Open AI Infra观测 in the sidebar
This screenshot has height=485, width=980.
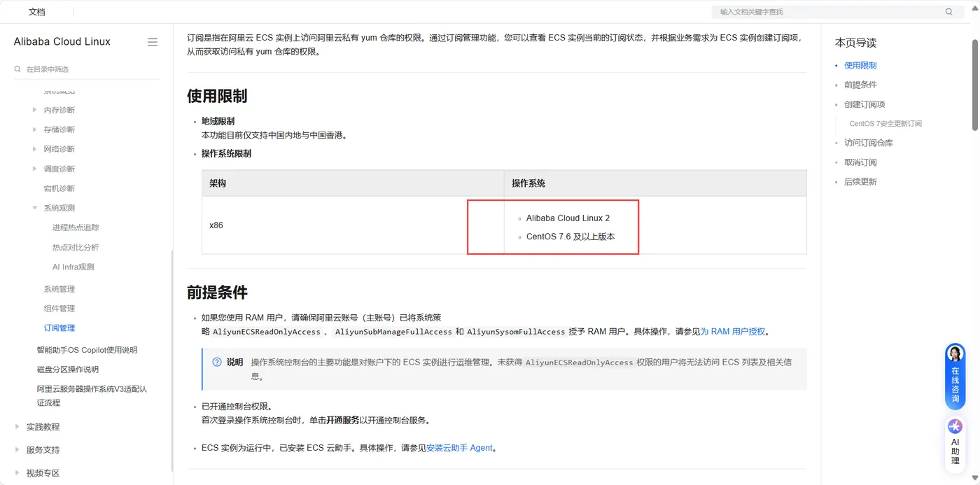pos(73,267)
